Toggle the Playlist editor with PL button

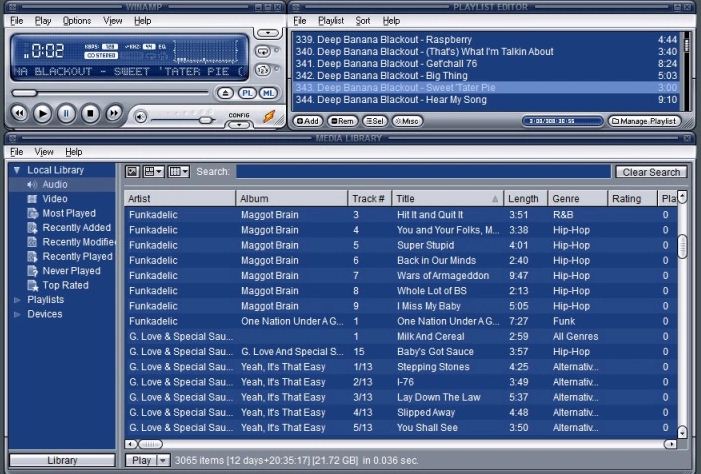(x=247, y=93)
